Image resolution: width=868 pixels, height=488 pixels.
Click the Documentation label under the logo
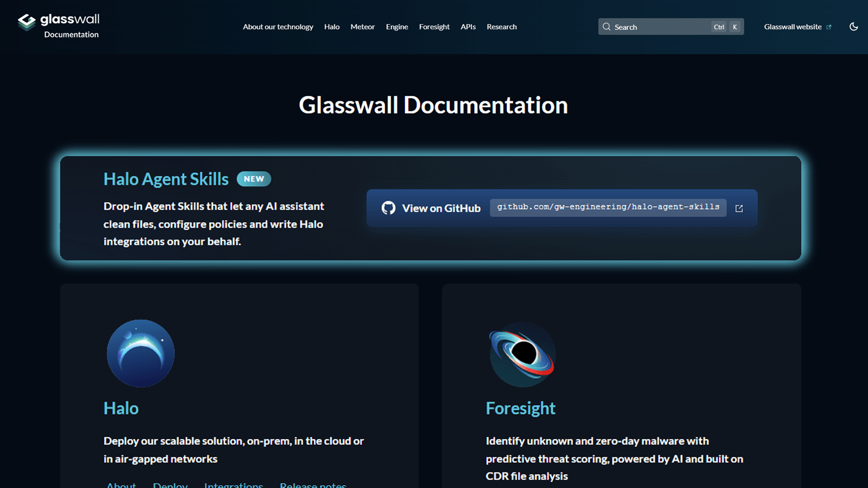[71, 35]
